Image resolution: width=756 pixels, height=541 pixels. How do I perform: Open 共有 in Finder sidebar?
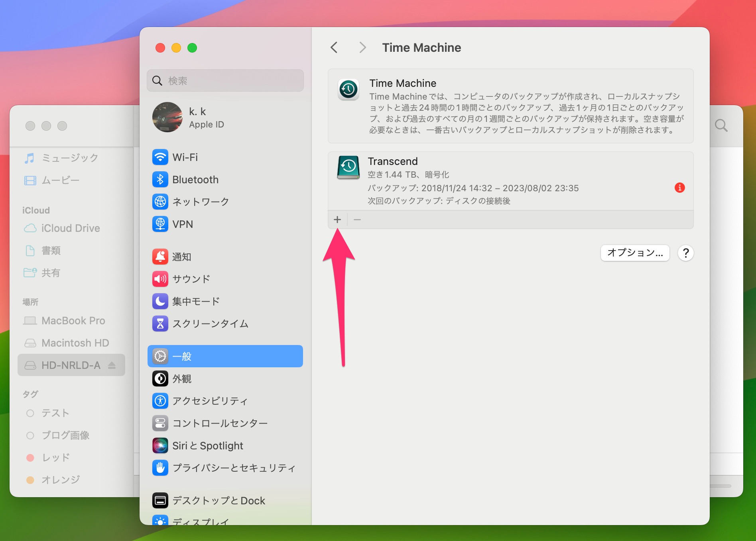(71, 273)
